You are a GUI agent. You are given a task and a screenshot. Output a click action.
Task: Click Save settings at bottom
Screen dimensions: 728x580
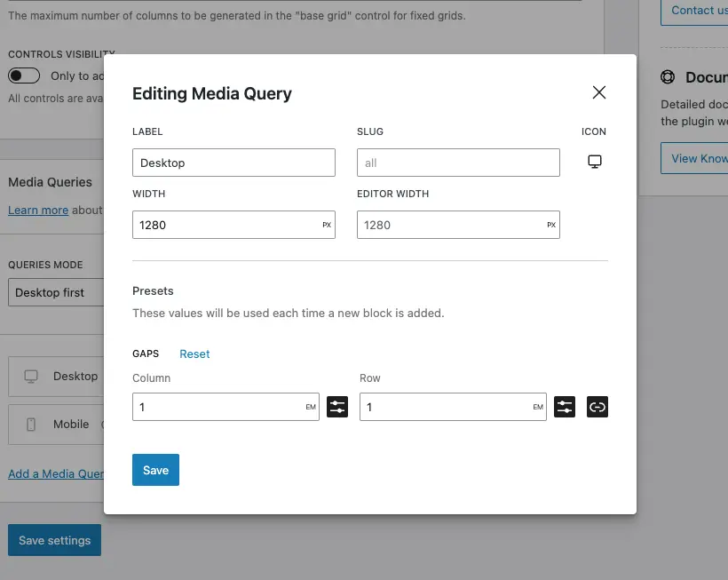pyautogui.click(x=54, y=539)
